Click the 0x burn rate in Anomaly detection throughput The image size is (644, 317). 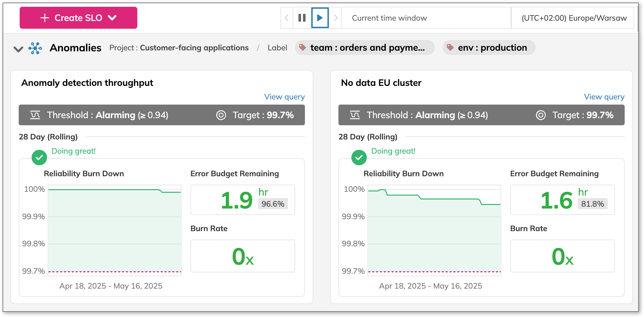pos(243,257)
